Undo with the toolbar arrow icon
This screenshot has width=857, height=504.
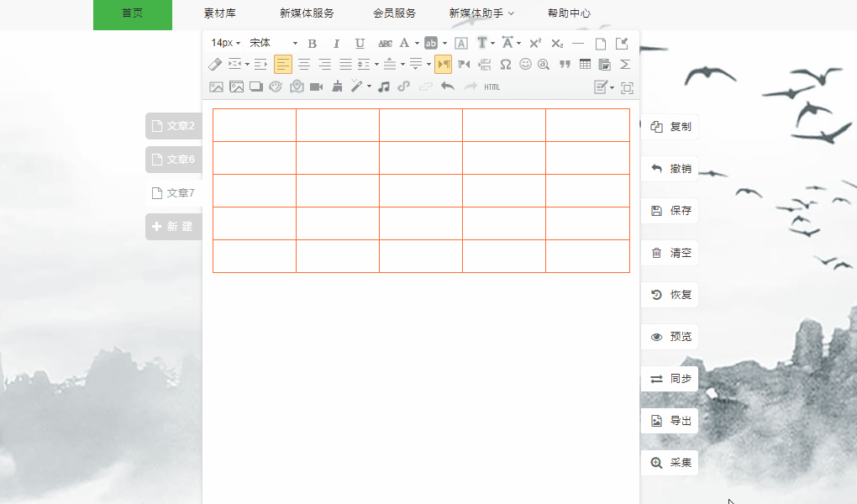click(x=448, y=87)
